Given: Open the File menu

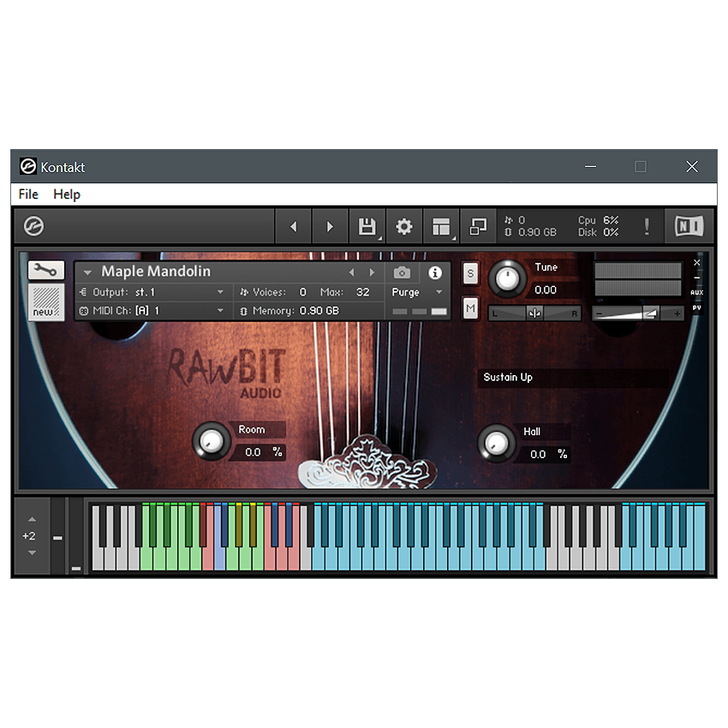Looking at the screenshot, I should coord(27,194).
